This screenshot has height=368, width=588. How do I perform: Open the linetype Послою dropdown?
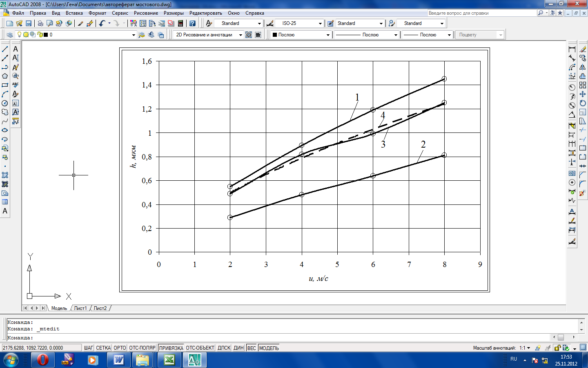click(396, 35)
